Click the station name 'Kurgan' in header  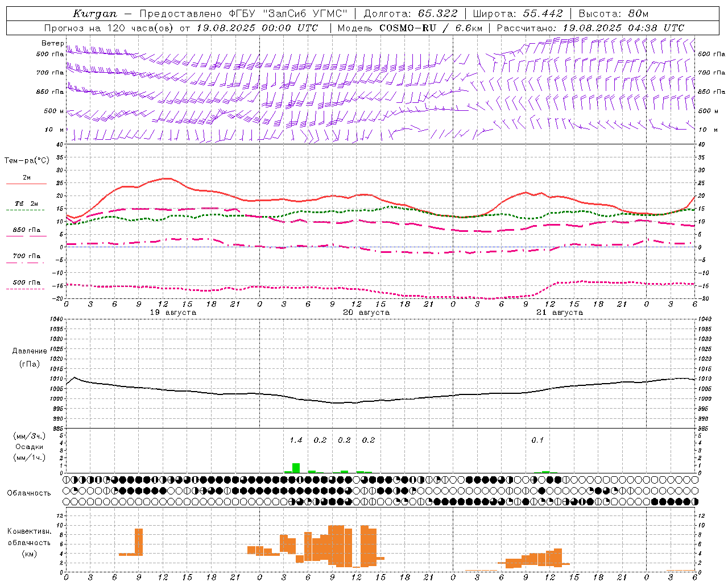click(95, 14)
